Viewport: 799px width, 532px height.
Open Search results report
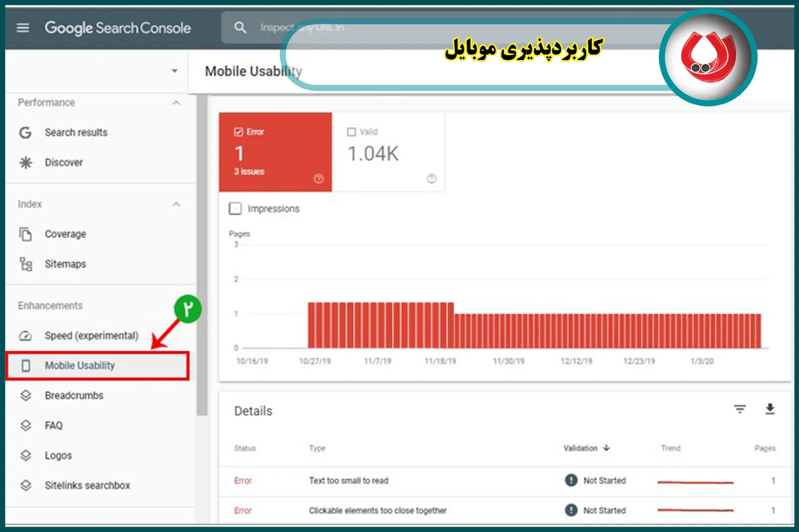click(x=76, y=132)
